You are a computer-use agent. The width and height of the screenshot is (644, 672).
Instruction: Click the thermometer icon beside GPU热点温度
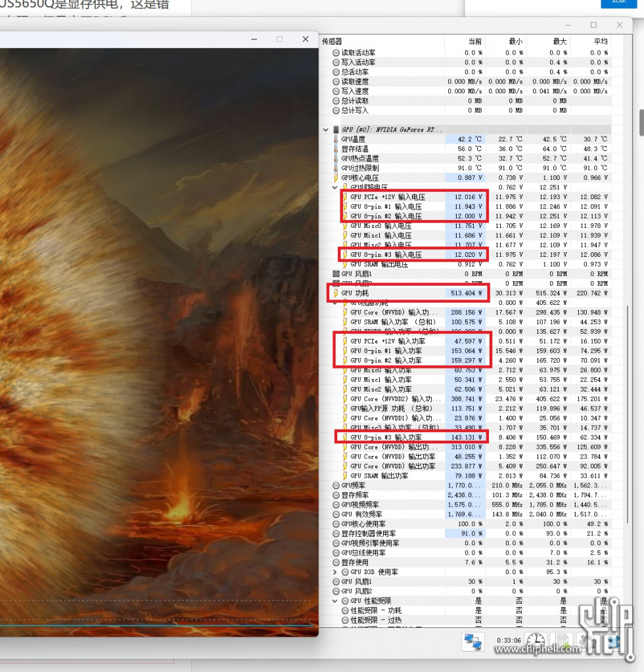click(x=336, y=158)
